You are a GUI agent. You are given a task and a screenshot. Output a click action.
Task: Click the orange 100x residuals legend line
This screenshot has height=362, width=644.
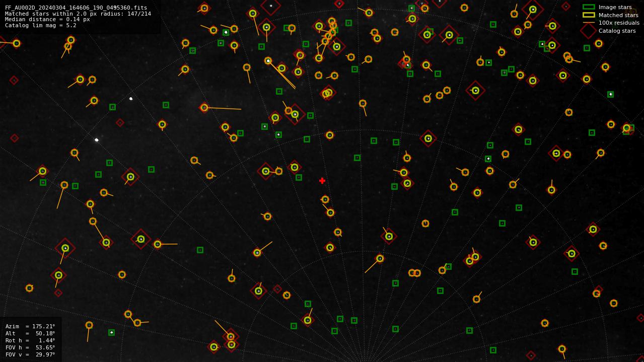[589, 23]
